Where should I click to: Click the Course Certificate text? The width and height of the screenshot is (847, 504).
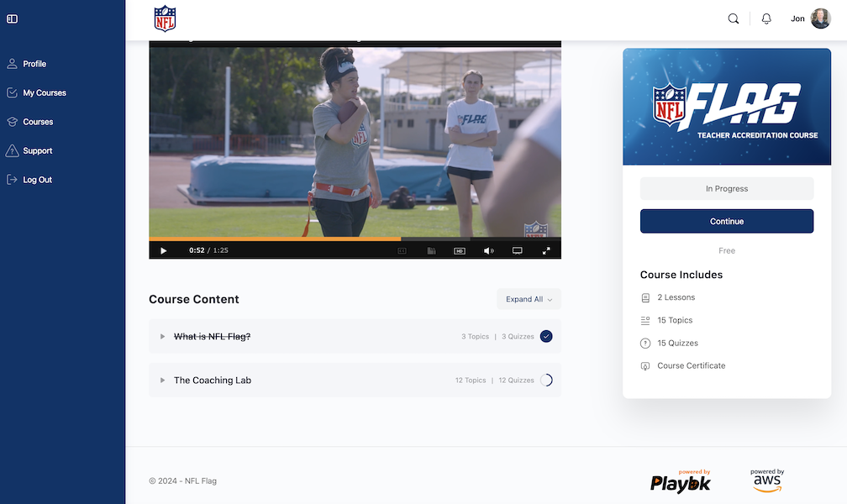[x=691, y=365]
